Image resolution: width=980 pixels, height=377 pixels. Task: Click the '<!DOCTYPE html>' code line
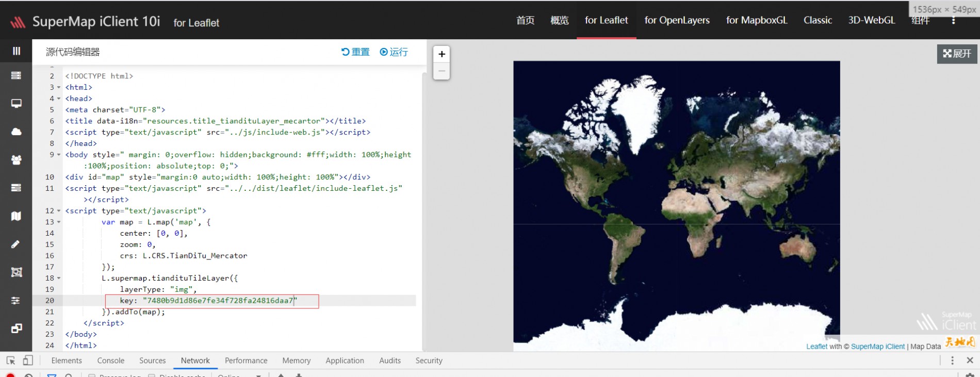pos(99,76)
